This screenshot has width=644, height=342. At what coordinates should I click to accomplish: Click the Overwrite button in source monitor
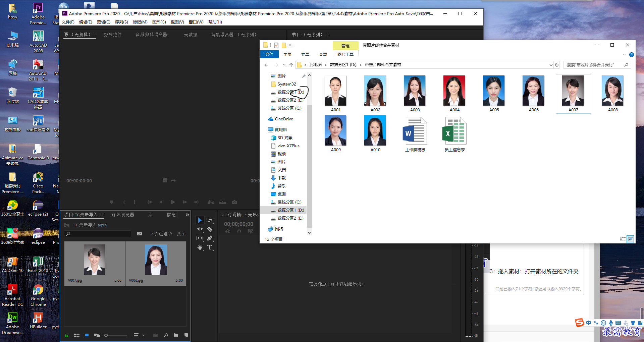[x=222, y=202]
